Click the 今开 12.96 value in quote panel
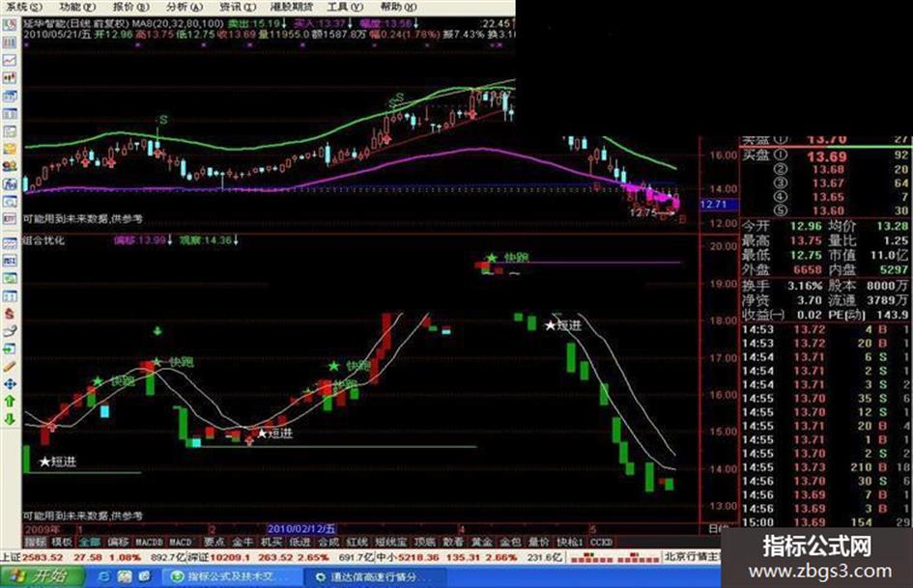The height and width of the screenshot is (588, 913). coord(806,226)
